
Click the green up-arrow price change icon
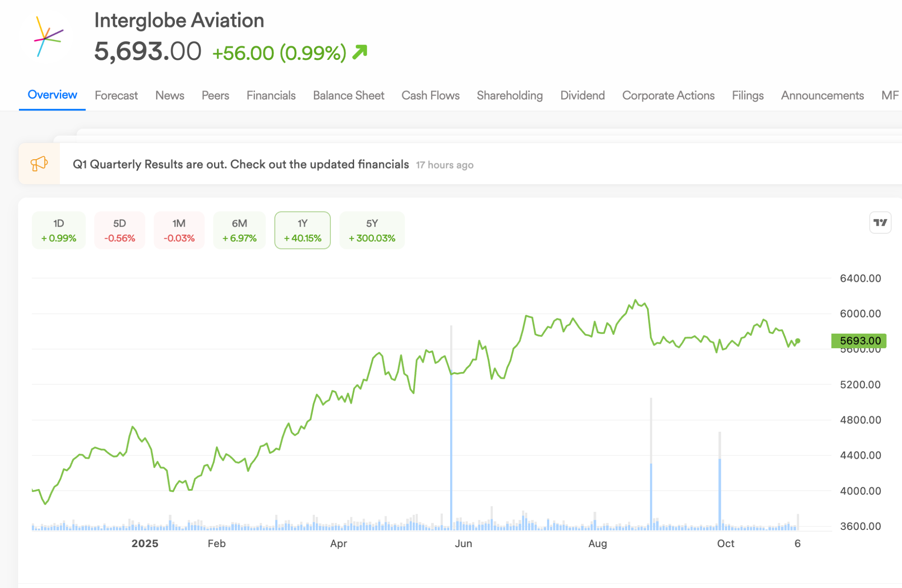360,52
